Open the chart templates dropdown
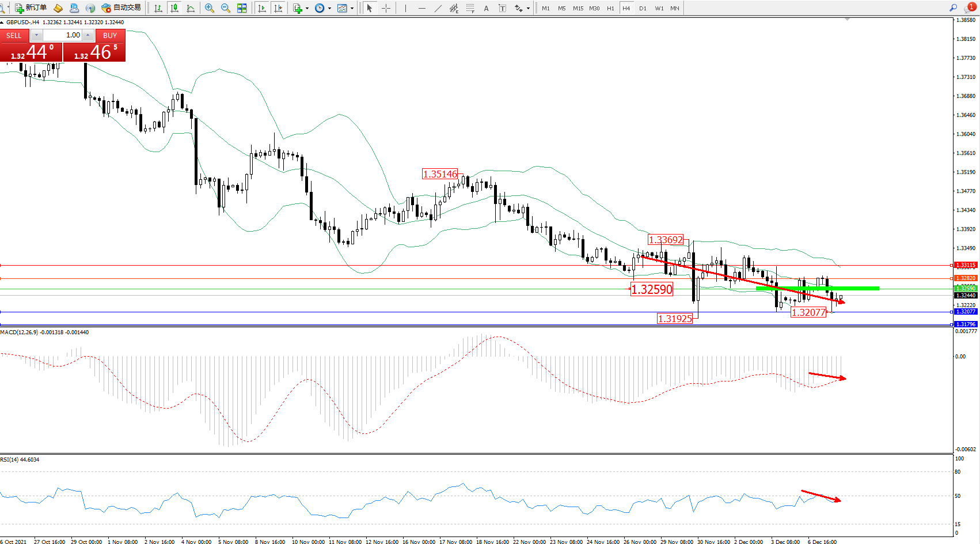 point(345,8)
